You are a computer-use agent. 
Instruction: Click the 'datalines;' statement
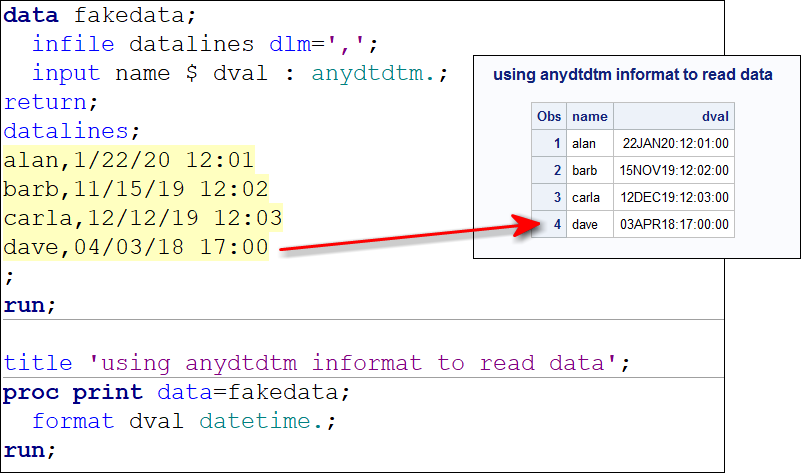click(x=72, y=132)
